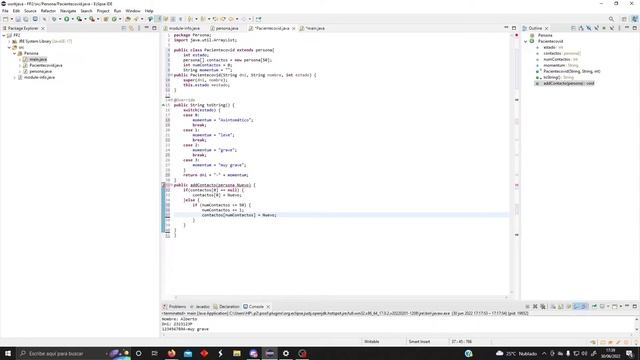
Task: Select addContacto method in Outline
Action: 569,83
